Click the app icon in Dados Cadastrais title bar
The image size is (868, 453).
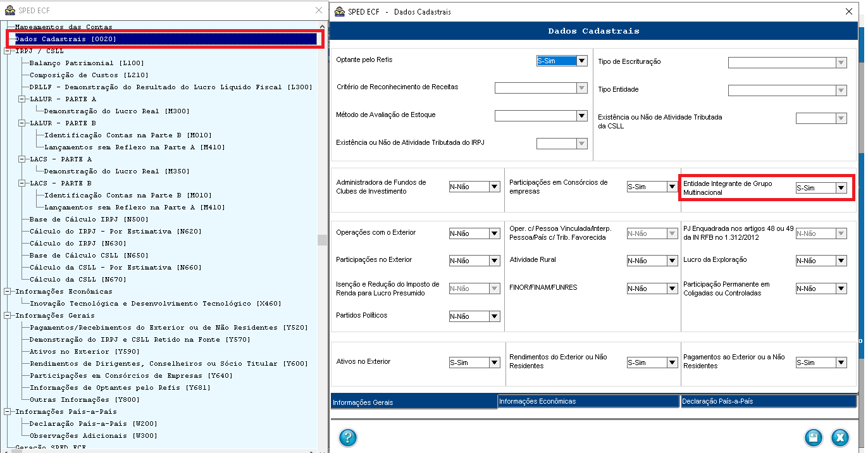tap(339, 11)
